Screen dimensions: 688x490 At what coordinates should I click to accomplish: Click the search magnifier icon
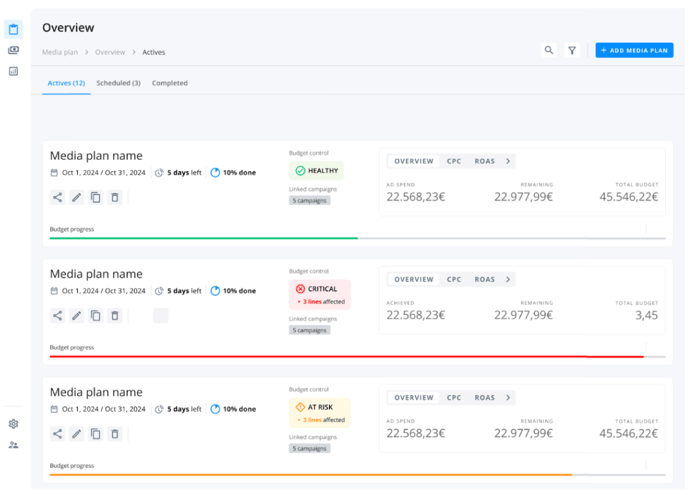tap(549, 50)
